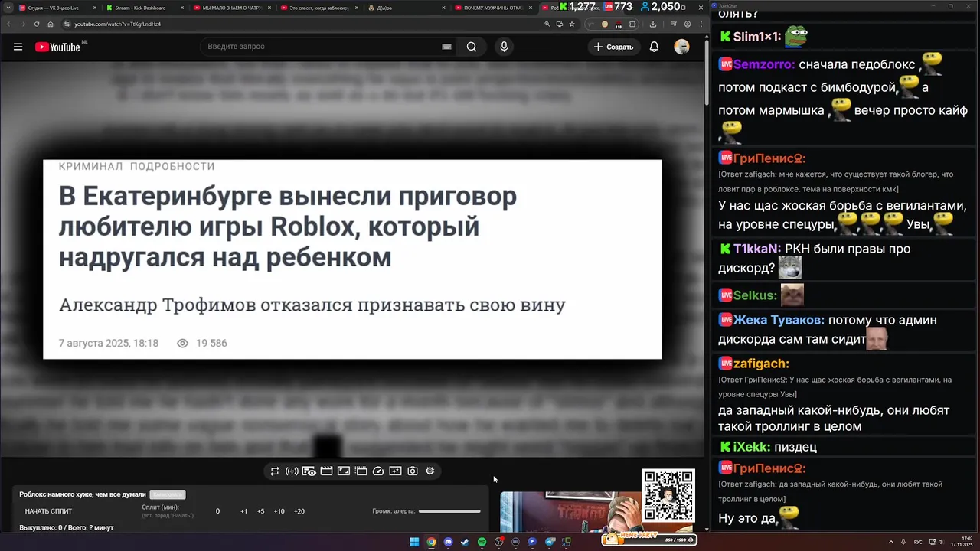Click the article headline about Екатеринбург
Image resolution: width=980 pixels, height=551 pixels.
[288, 227]
